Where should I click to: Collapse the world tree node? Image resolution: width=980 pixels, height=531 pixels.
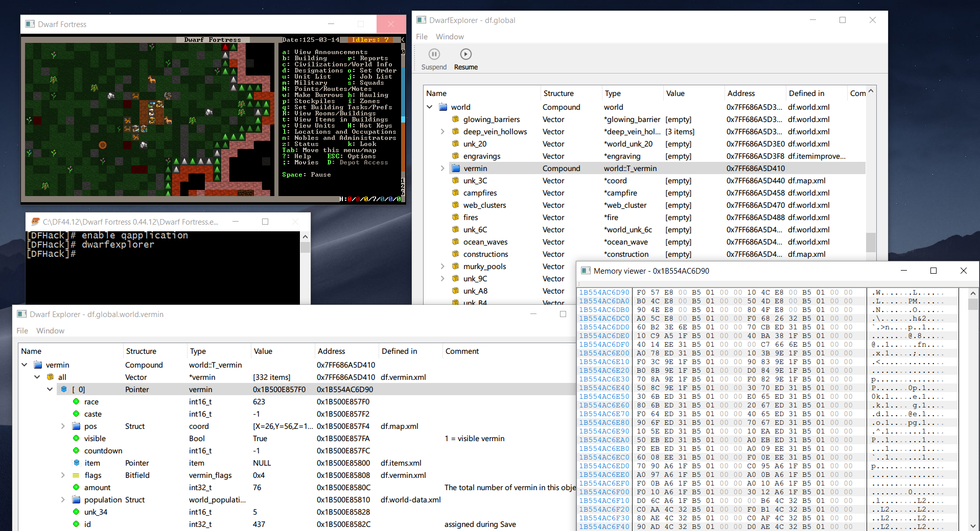(x=430, y=107)
